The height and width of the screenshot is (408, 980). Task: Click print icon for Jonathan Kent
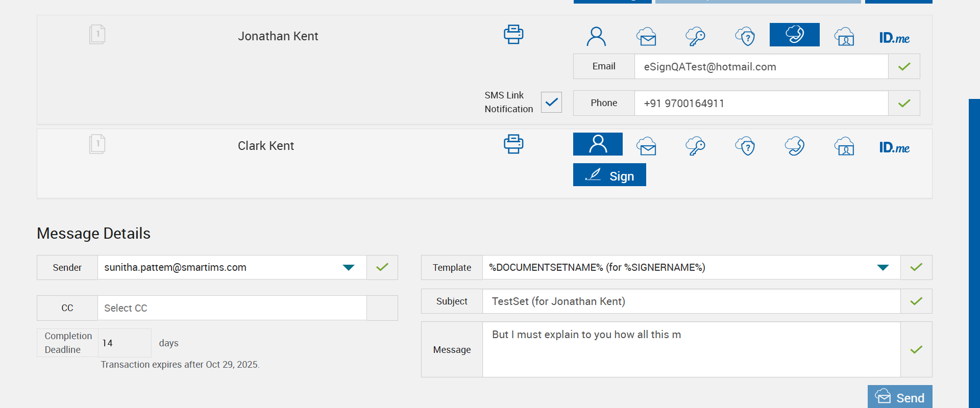pyautogui.click(x=513, y=35)
